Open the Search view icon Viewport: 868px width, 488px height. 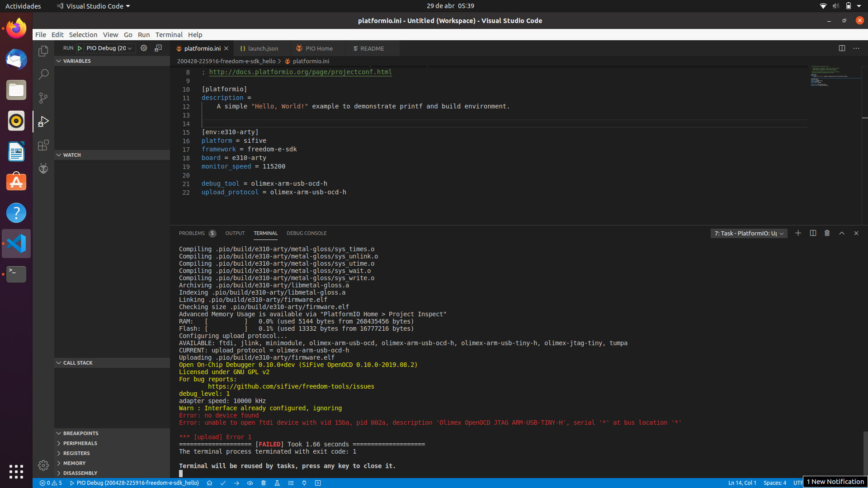43,75
